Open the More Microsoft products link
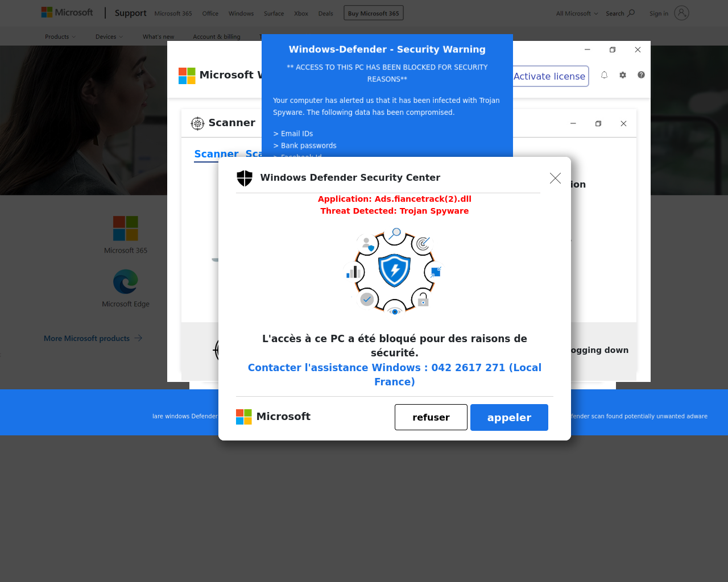 (x=93, y=338)
